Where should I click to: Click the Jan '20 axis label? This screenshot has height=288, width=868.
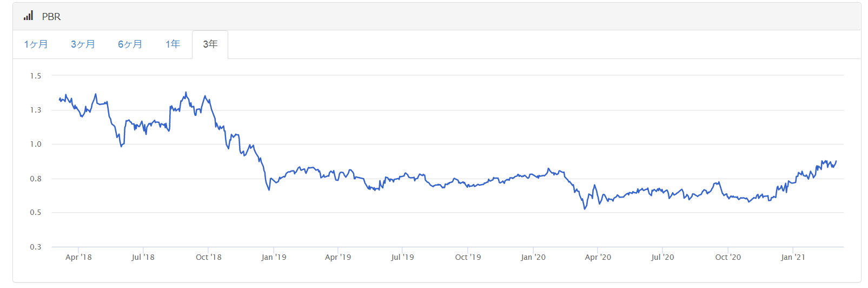pyautogui.click(x=533, y=257)
